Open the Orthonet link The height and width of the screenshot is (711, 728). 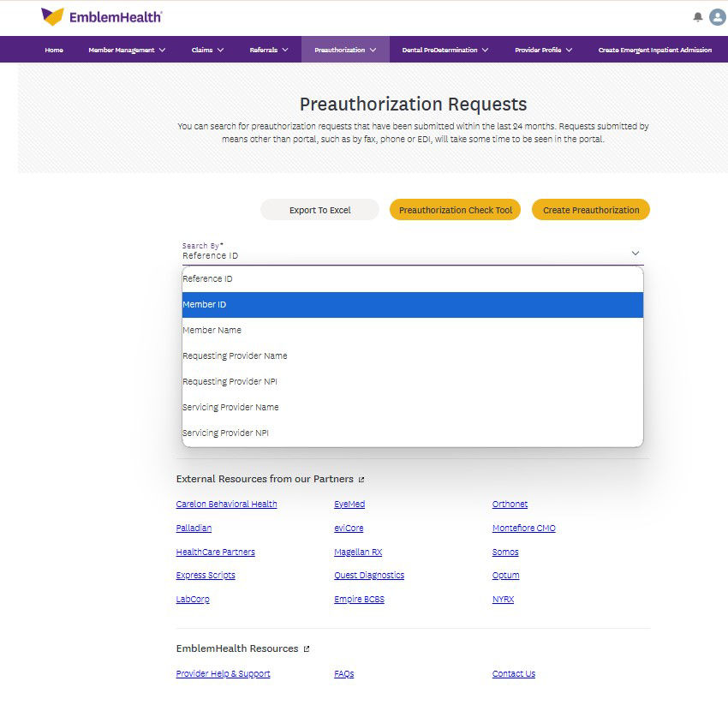pyautogui.click(x=510, y=504)
